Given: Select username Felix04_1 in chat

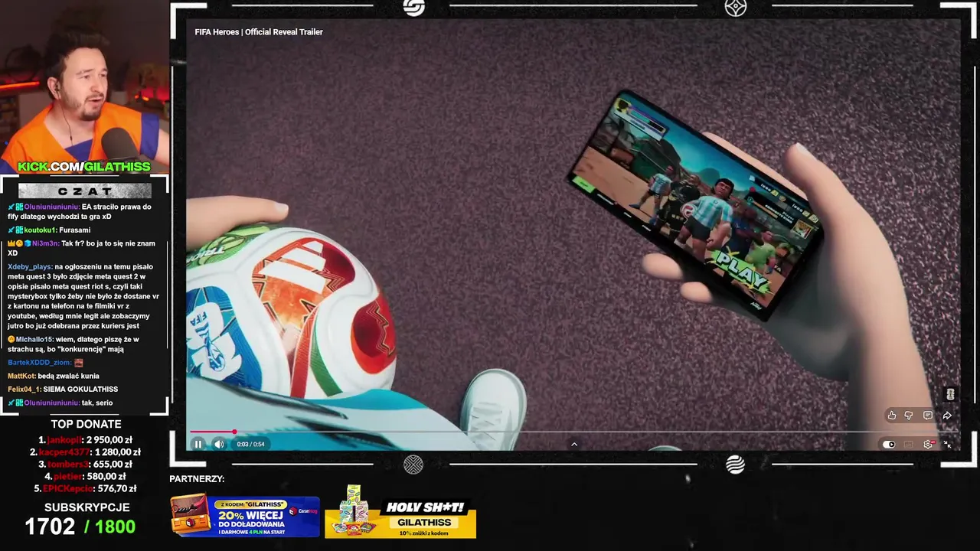Looking at the screenshot, I should (24, 390).
